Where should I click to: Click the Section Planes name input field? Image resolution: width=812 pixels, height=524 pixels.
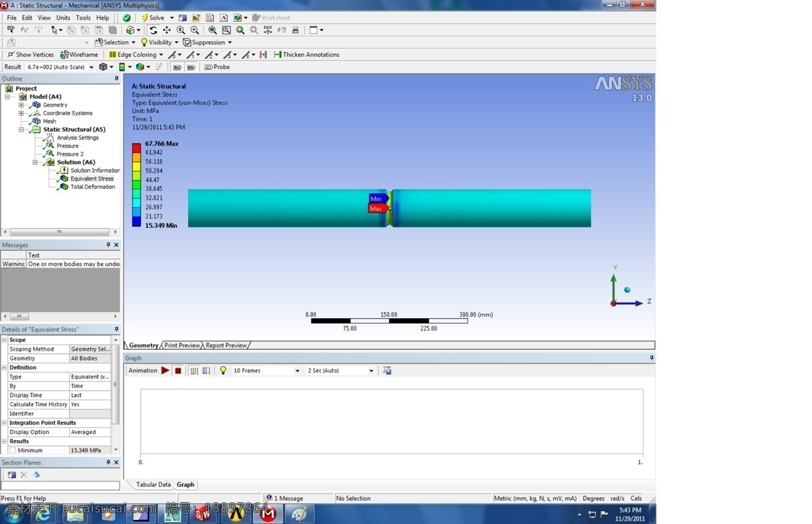point(60,485)
